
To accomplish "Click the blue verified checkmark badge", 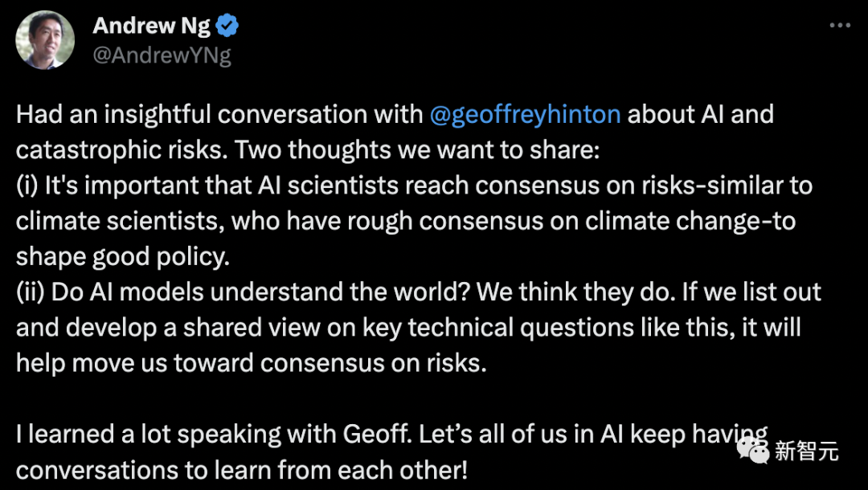I will click(x=227, y=26).
